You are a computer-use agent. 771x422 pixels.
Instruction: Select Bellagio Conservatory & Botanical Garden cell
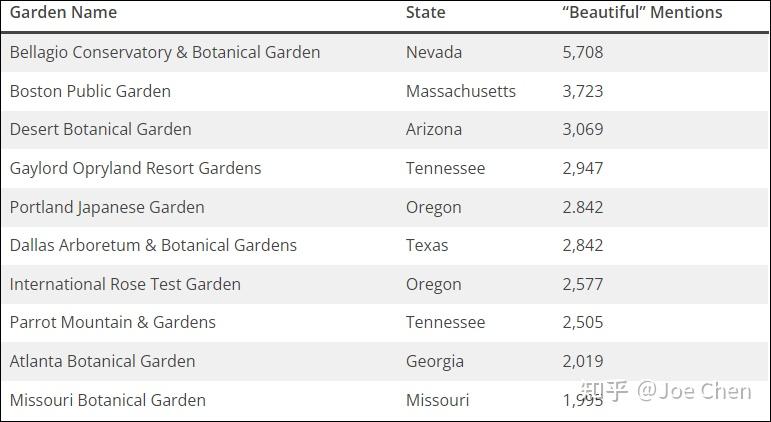pos(165,52)
